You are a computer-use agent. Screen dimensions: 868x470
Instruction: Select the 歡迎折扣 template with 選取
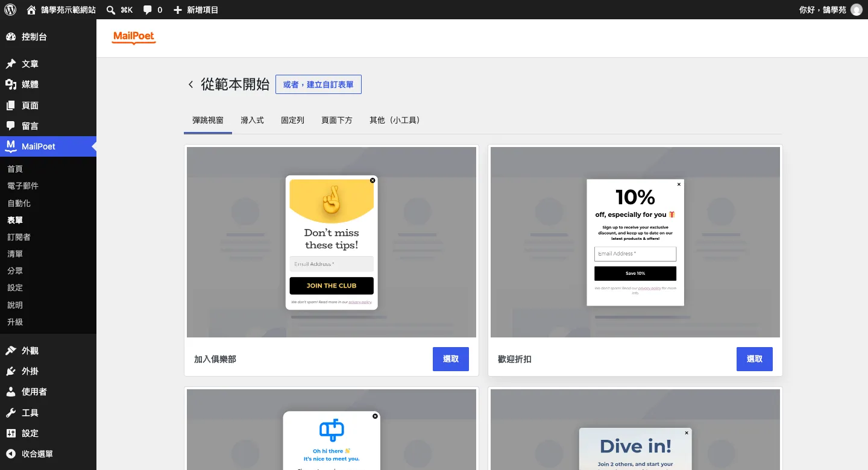[755, 359]
